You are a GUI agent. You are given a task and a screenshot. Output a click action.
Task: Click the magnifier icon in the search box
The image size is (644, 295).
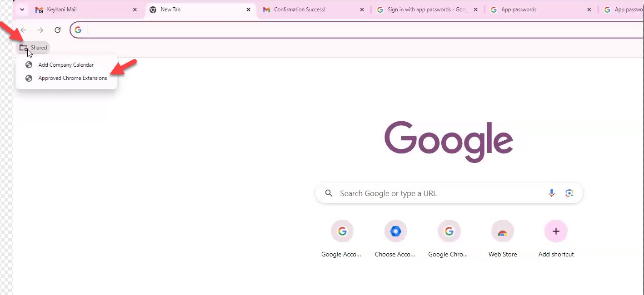click(x=329, y=193)
